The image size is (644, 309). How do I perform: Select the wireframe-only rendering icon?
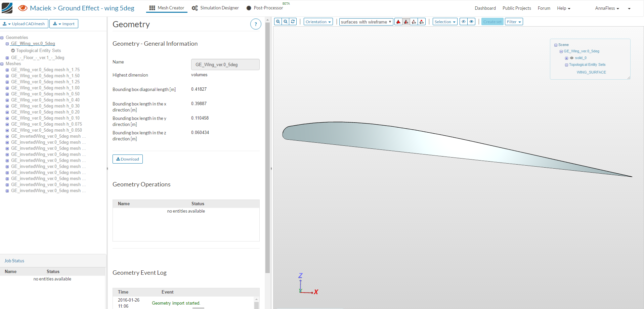(414, 21)
